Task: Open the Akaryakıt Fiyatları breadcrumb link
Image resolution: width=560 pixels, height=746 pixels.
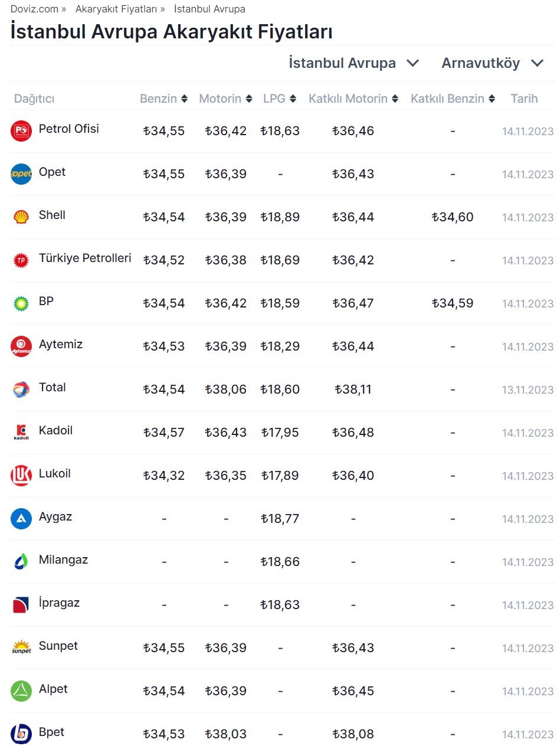Action: pyautogui.click(x=116, y=9)
